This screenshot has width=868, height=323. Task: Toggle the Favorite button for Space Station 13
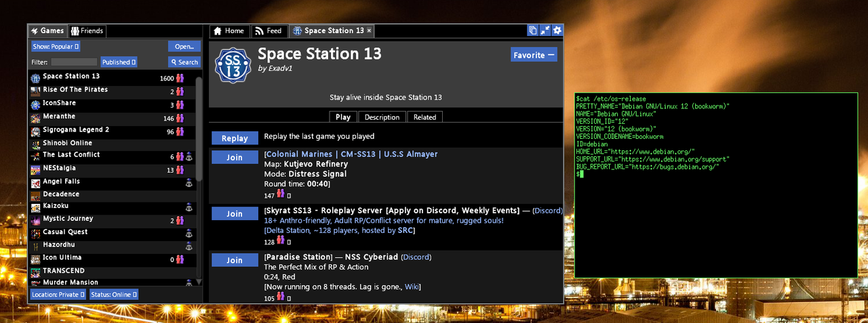point(534,55)
